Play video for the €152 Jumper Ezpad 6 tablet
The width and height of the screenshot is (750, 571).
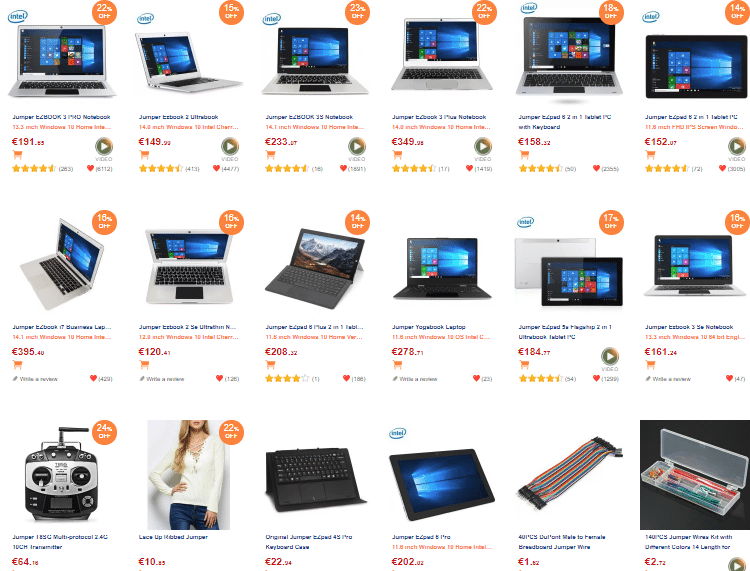(x=737, y=146)
